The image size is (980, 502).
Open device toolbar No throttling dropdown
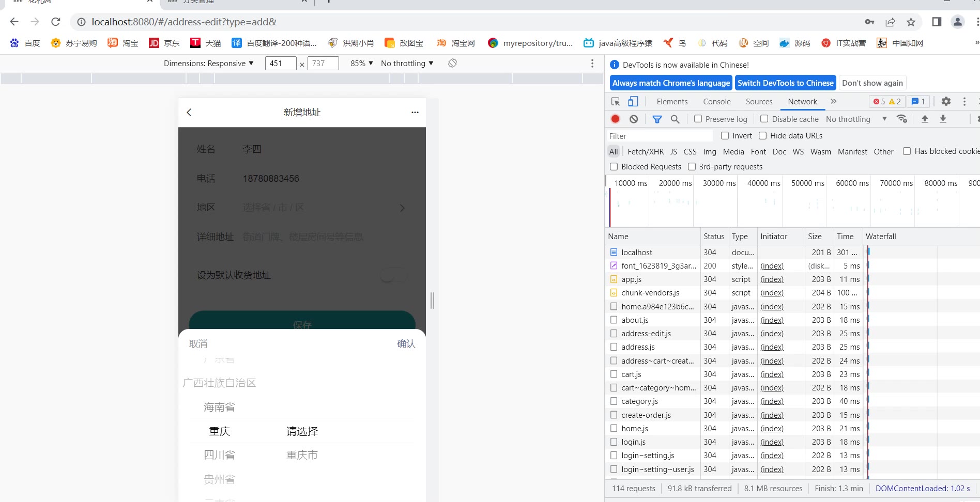pos(407,63)
